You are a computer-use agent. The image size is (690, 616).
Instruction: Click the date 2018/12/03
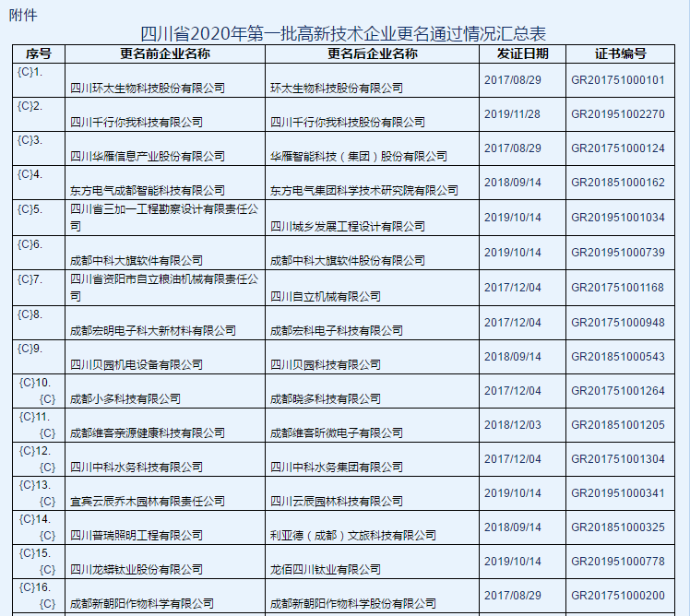coord(513,425)
